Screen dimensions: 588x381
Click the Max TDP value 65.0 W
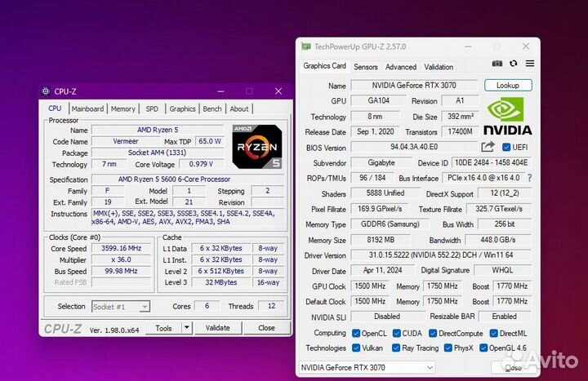click(x=210, y=141)
